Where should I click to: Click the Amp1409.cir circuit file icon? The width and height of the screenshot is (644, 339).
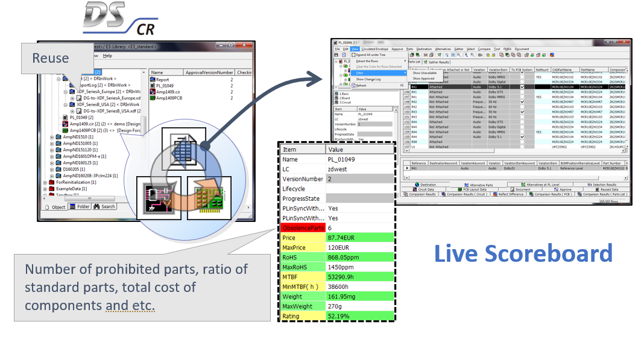[x=152, y=91]
